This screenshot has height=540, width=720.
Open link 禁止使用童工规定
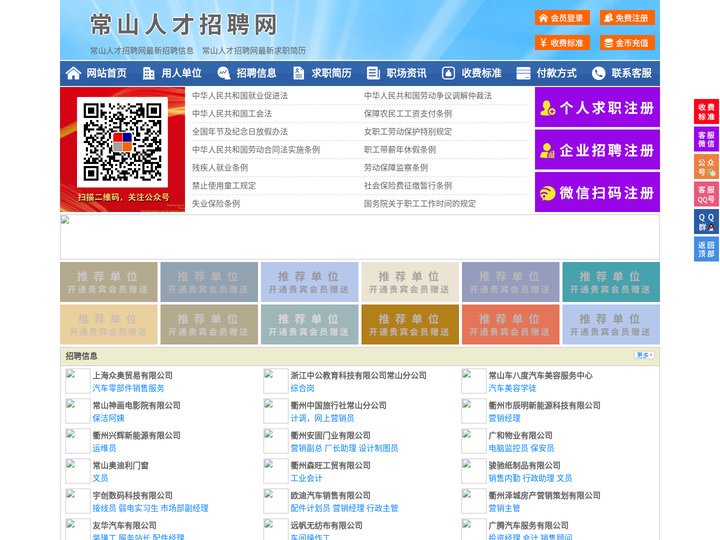tap(224, 186)
